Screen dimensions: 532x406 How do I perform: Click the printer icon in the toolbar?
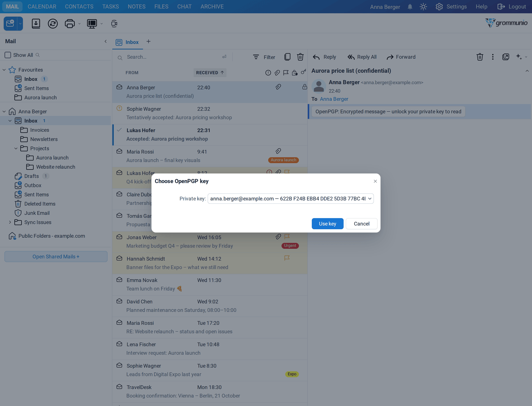[x=70, y=24]
